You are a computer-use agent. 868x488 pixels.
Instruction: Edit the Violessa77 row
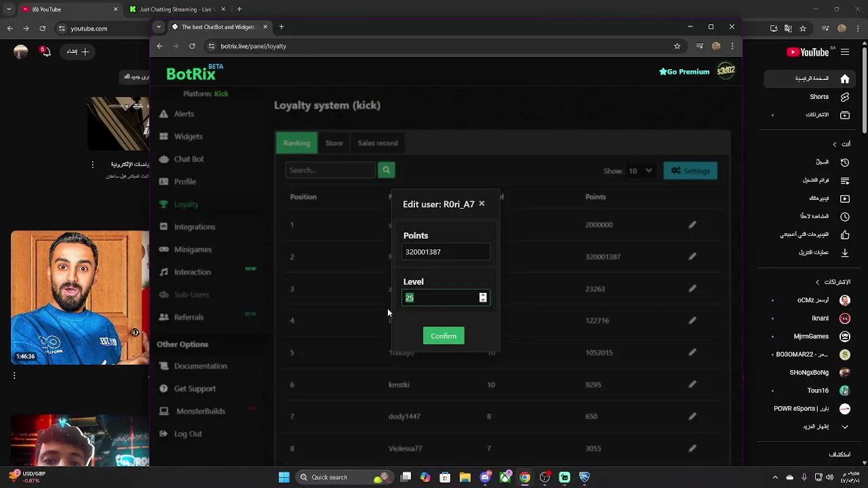692,448
